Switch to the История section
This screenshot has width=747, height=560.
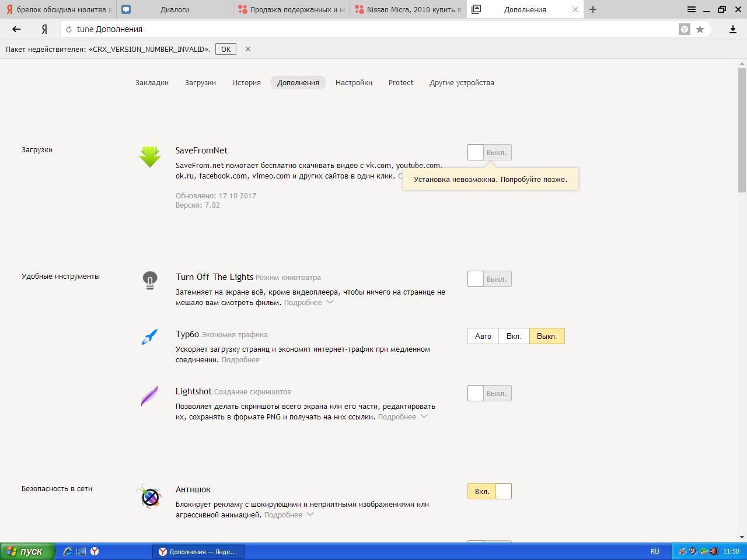[x=246, y=82]
